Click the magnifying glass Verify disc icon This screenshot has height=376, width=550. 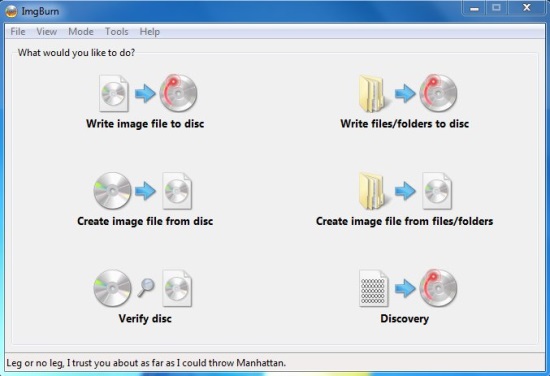pyautogui.click(x=146, y=287)
